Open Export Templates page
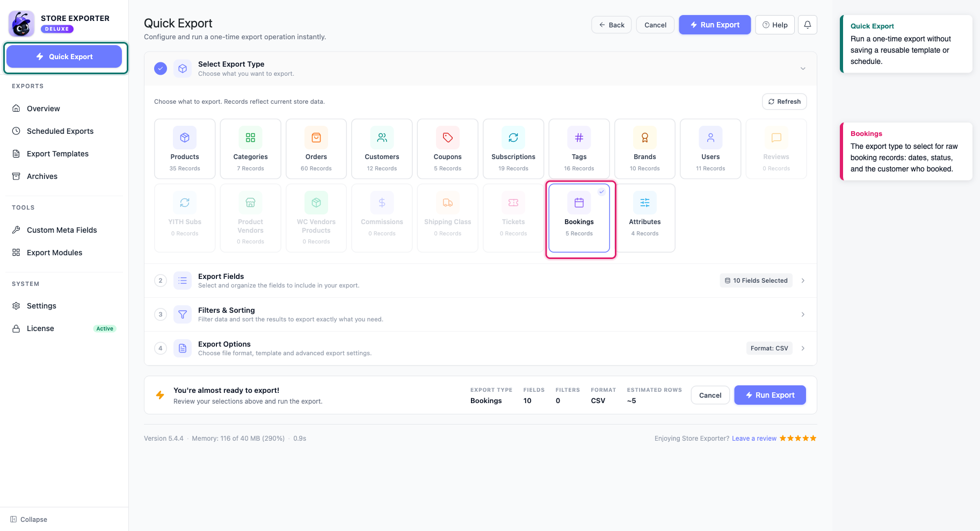The image size is (980, 531). point(64,154)
